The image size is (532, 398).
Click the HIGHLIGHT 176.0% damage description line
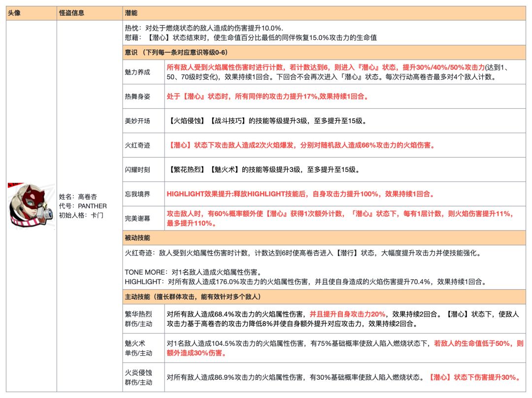[307, 282]
